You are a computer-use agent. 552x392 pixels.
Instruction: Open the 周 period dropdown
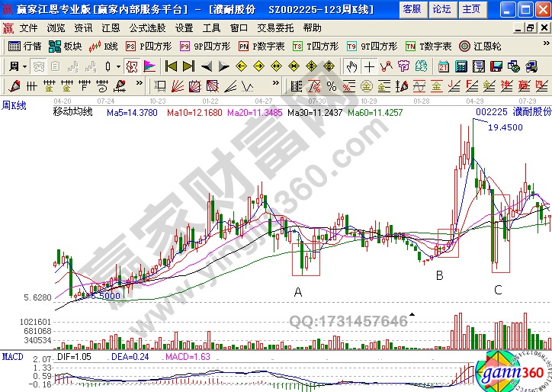tap(17, 66)
